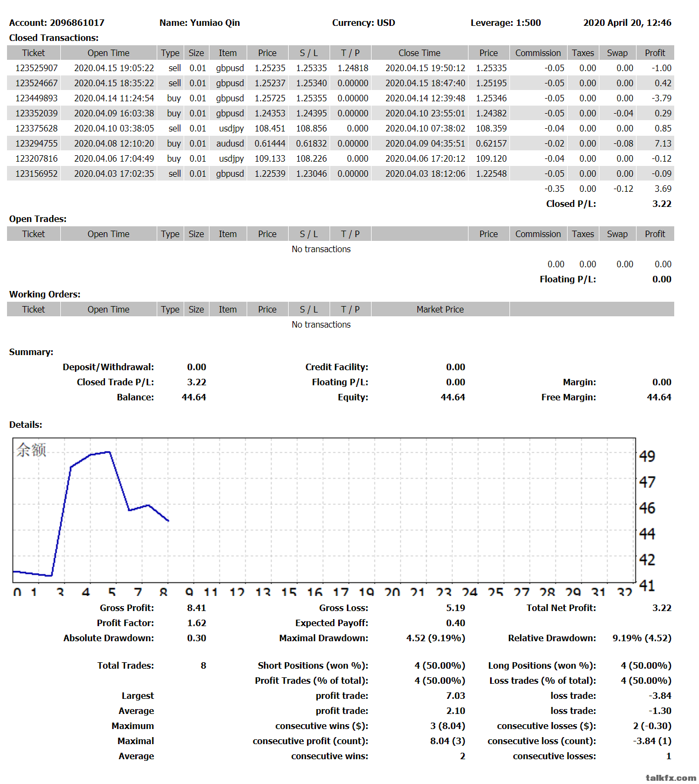Click the Summary heading
The image size is (699, 784).
31,352
